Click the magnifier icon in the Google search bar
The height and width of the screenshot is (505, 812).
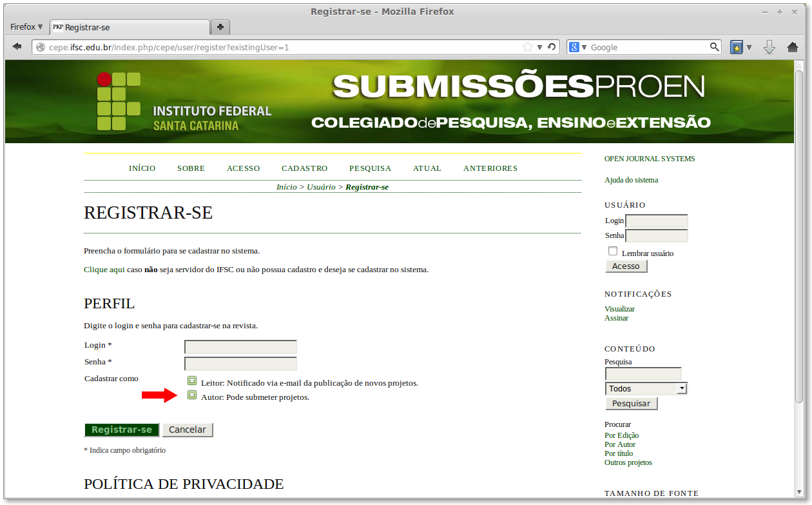coord(714,46)
